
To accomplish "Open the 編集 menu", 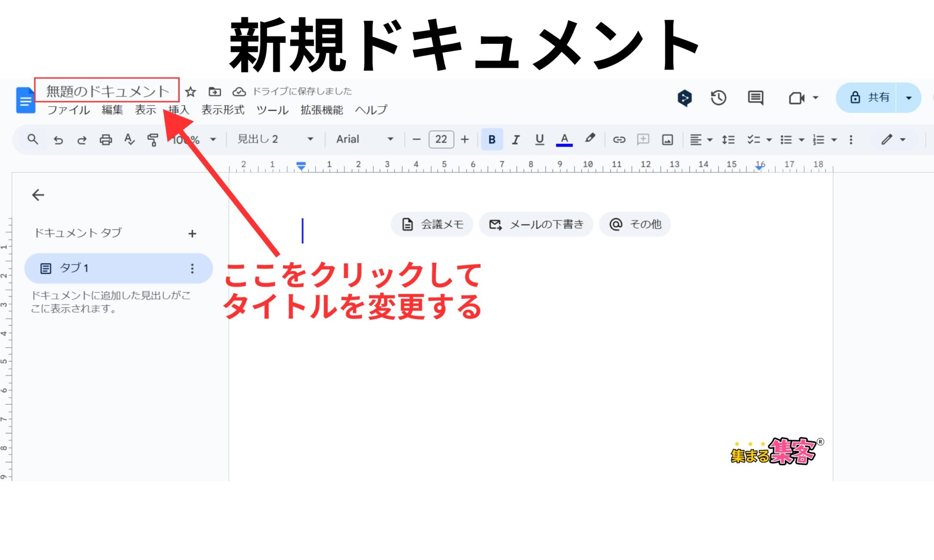I will (112, 110).
